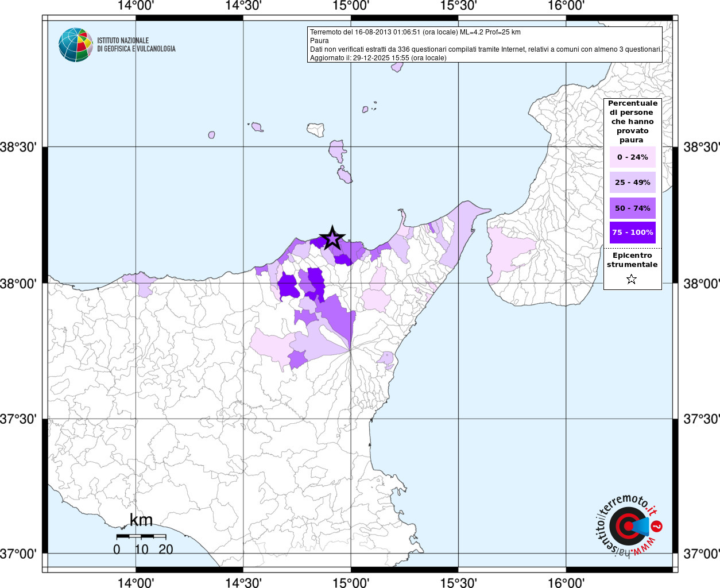Click the 50 - 74% legend swatch

pyautogui.click(x=632, y=208)
